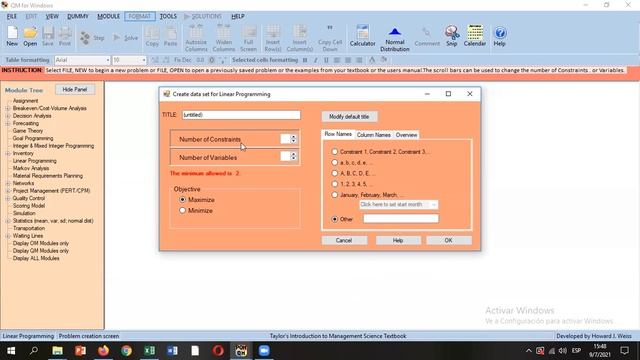The height and width of the screenshot is (360, 640).
Task: Click the Paste toolbar icon
Action: click(171, 36)
